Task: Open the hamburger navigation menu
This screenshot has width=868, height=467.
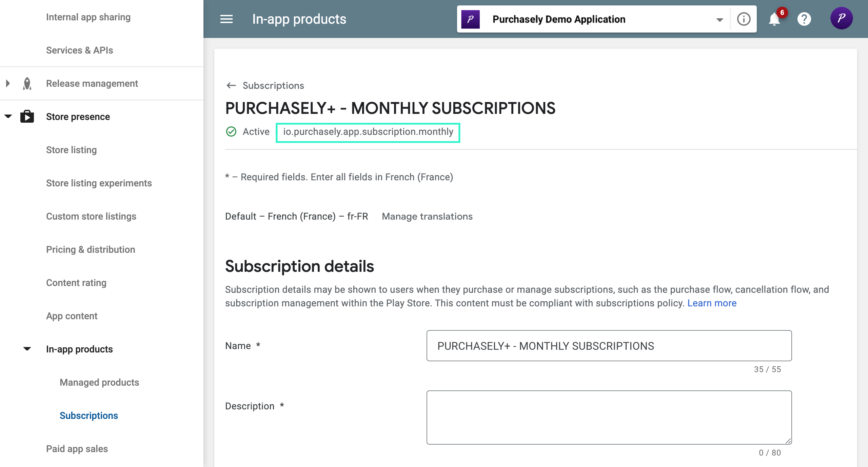Action: coord(226,19)
